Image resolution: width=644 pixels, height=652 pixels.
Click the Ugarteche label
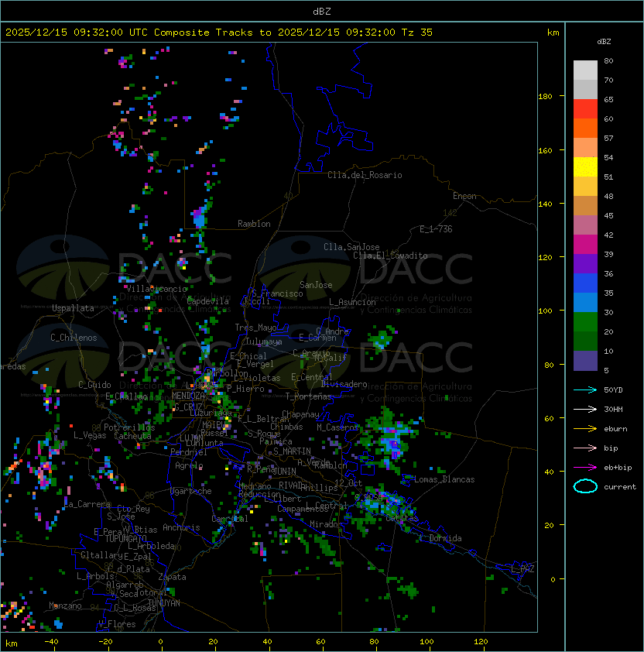pos(191,491)
